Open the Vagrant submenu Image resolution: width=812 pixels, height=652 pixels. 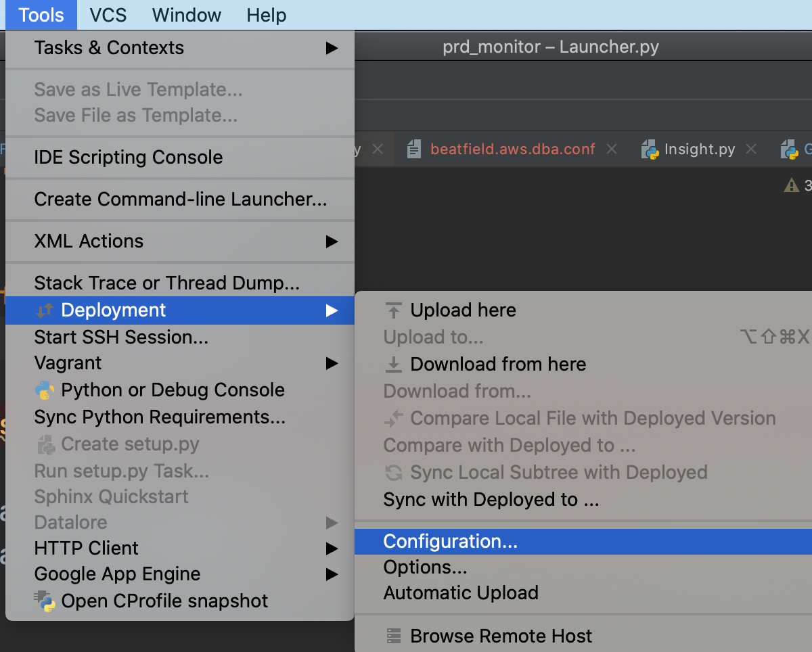[x=180, y=363]
